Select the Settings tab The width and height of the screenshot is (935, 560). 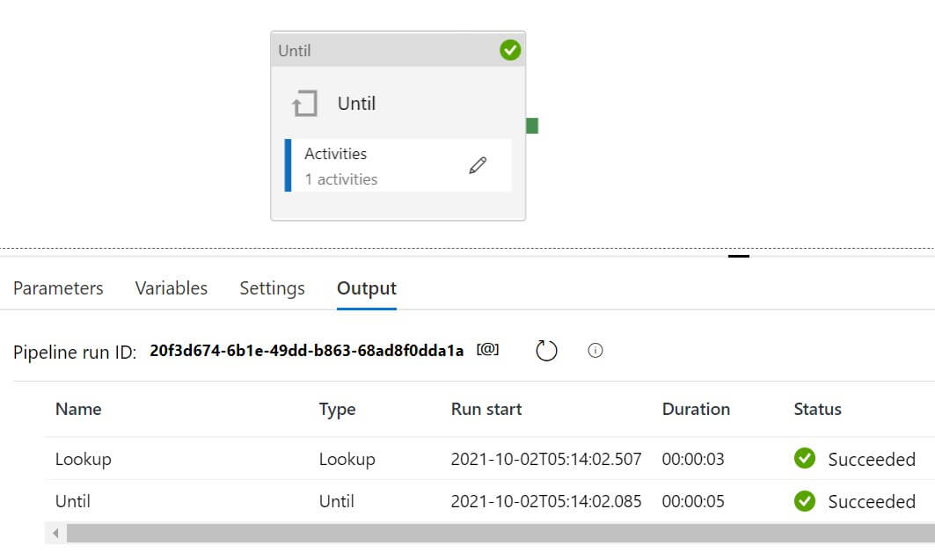tap(273, 288)
